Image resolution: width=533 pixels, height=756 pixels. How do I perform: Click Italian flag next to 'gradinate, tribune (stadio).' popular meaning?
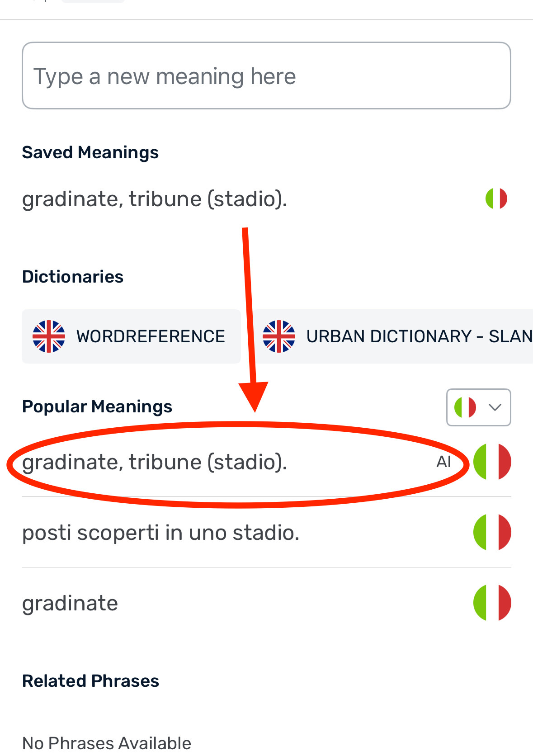492,462
